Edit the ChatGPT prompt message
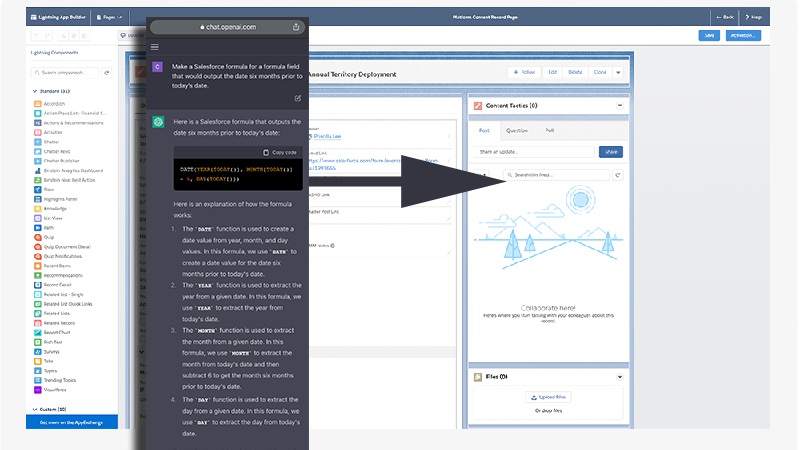This screenshot has height=450, width=800. 298,98
